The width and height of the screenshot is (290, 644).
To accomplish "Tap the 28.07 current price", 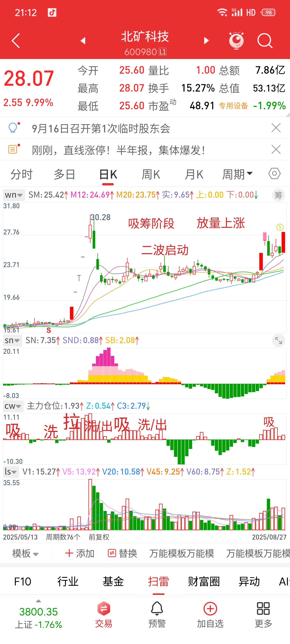I will point(29,78).
